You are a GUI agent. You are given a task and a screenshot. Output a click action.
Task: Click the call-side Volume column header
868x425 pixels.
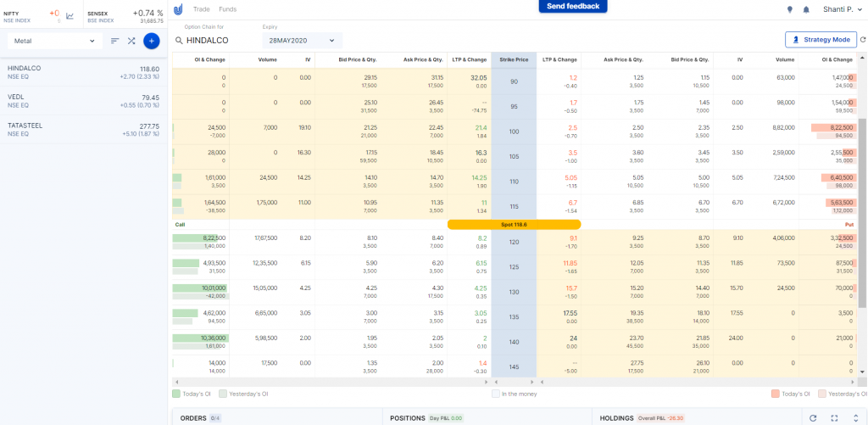267,60
